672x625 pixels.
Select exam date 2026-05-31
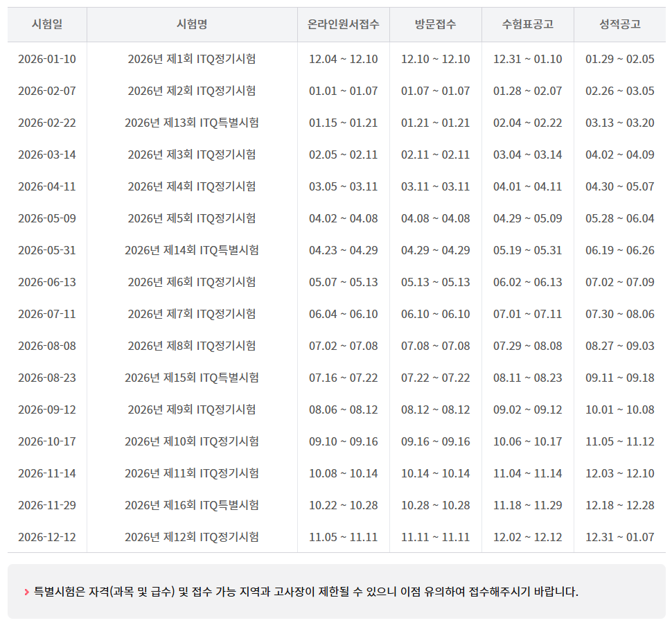pyautogui.click(x=47, y=250)
